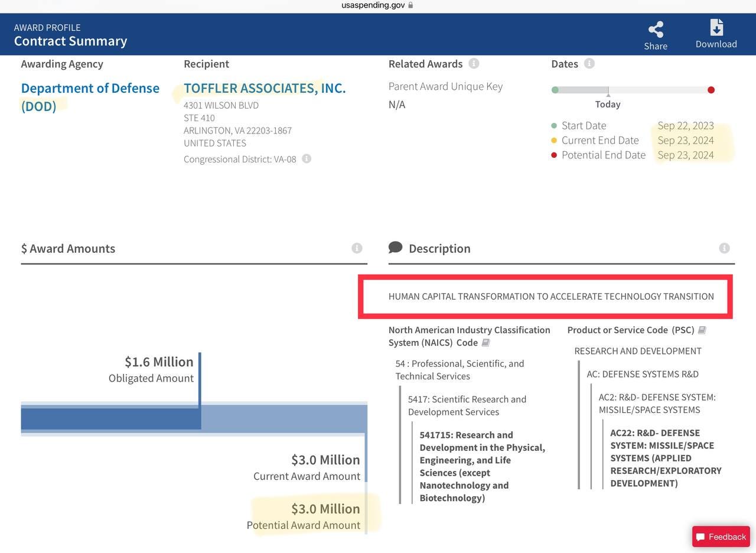Click the green start dot on the timeline

coord(555,90)
